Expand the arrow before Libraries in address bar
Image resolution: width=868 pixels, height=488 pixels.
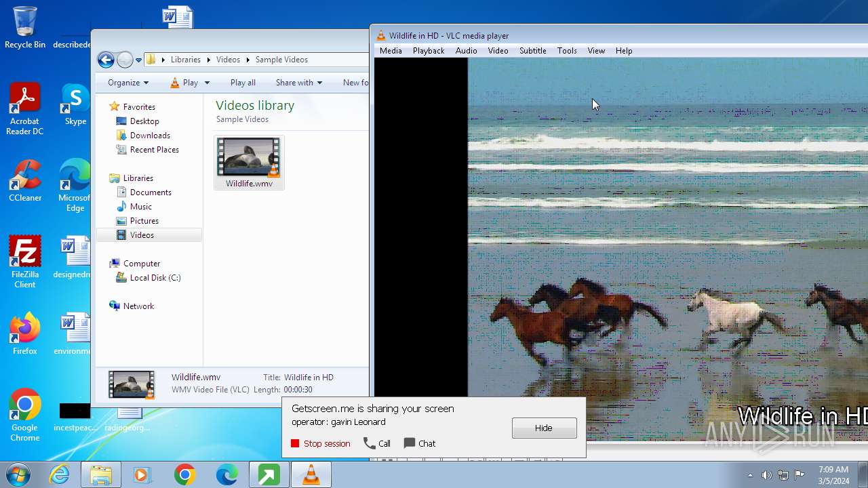(163, 60)
